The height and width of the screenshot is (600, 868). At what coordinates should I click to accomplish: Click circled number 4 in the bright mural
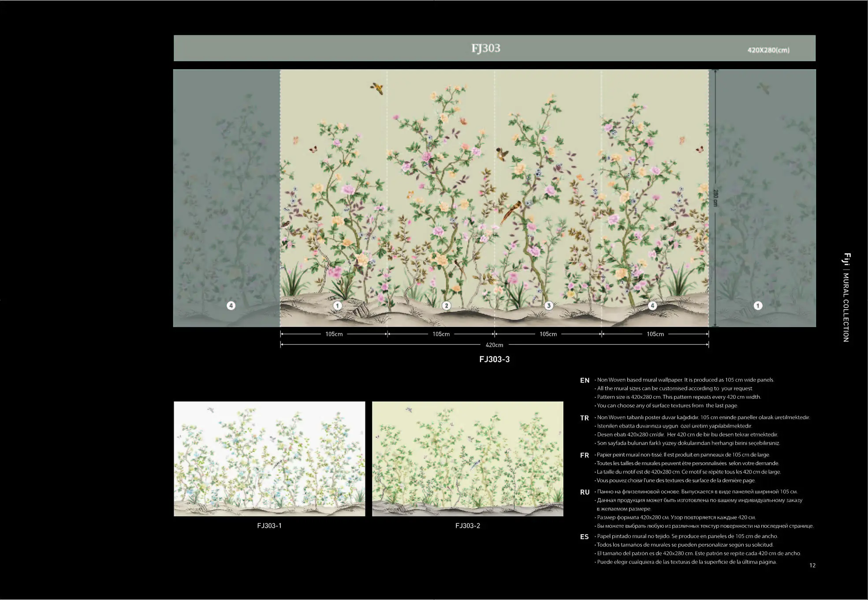[653, 305]
